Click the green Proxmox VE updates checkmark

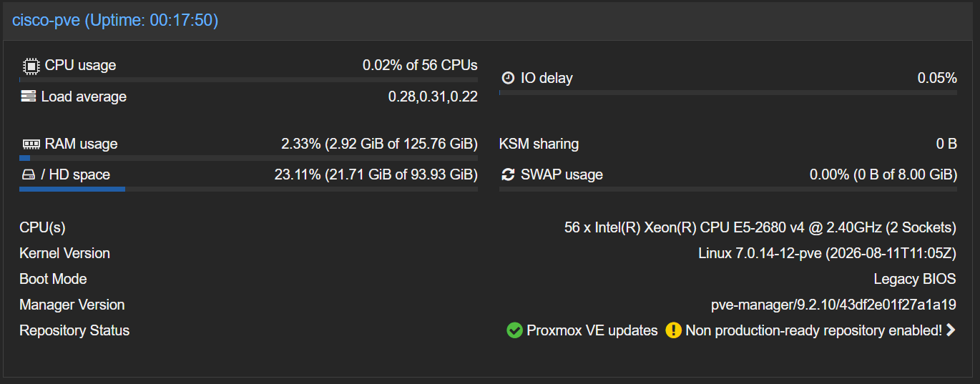[514, 330]
